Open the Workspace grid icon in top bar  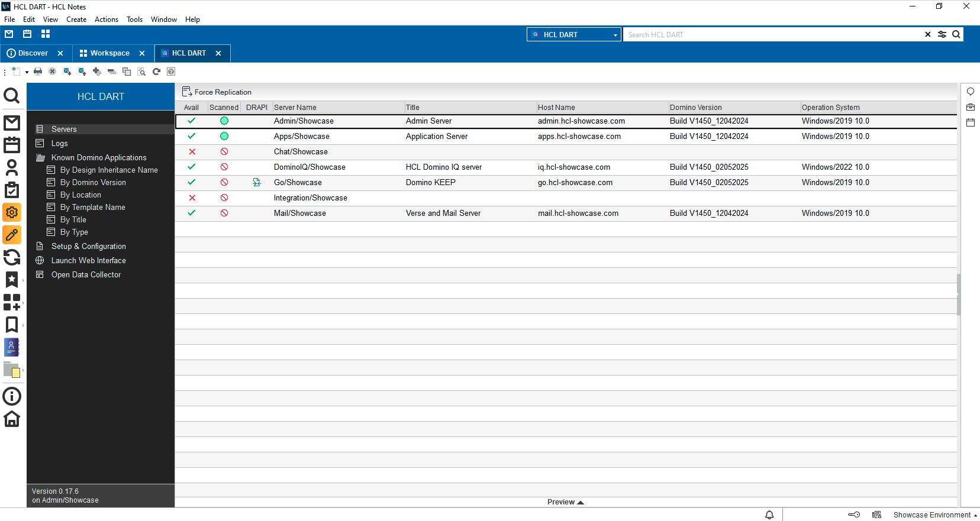46,34
